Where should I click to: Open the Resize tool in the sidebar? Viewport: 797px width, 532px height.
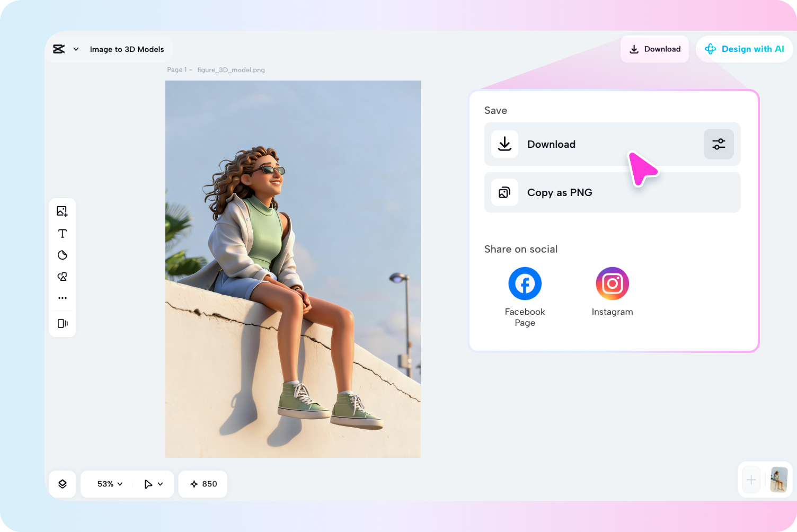point(62,323)
